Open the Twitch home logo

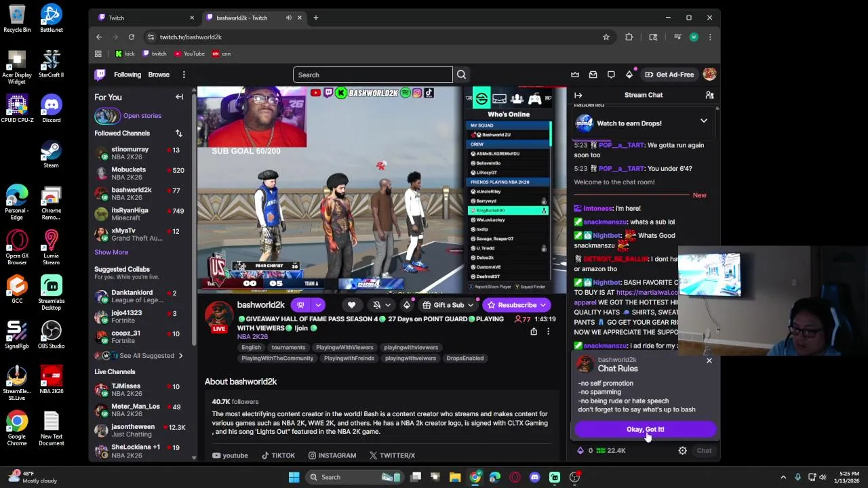click(x=100, y=75)
